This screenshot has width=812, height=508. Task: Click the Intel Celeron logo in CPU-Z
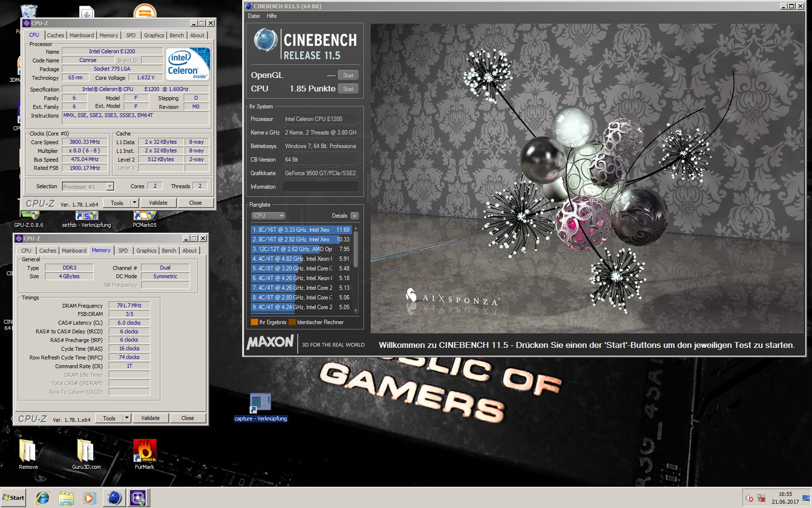tap(188, 63)
